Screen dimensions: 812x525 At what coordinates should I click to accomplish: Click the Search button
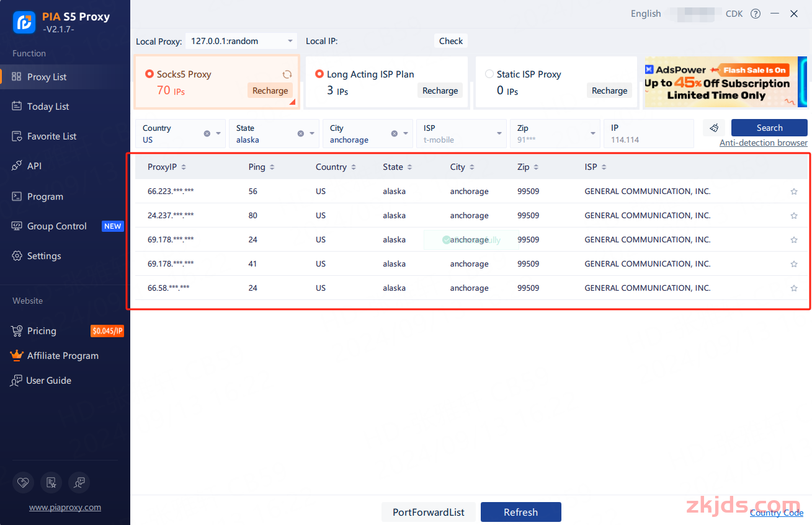click(769, 128)
